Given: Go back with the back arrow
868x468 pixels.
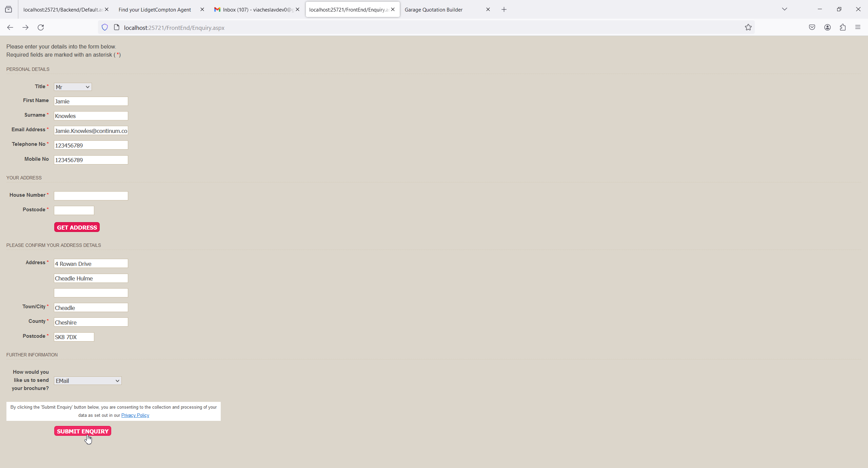Looking at the screenshot, I should [10, 27].
